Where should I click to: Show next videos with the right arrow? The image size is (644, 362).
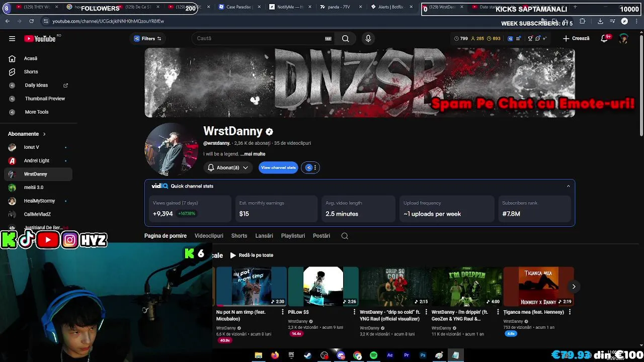[574, 287]
